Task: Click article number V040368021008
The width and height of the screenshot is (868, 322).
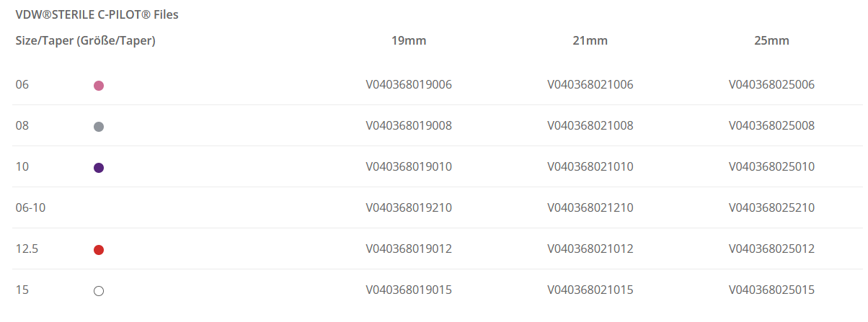Action: point(590,126)
